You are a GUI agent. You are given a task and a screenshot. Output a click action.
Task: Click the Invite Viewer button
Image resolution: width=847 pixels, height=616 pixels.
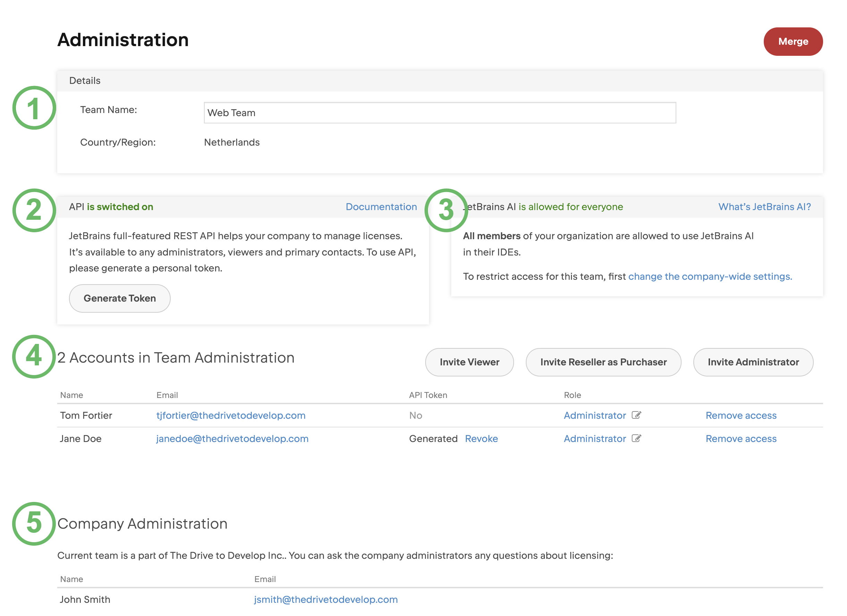click(469, 362)
